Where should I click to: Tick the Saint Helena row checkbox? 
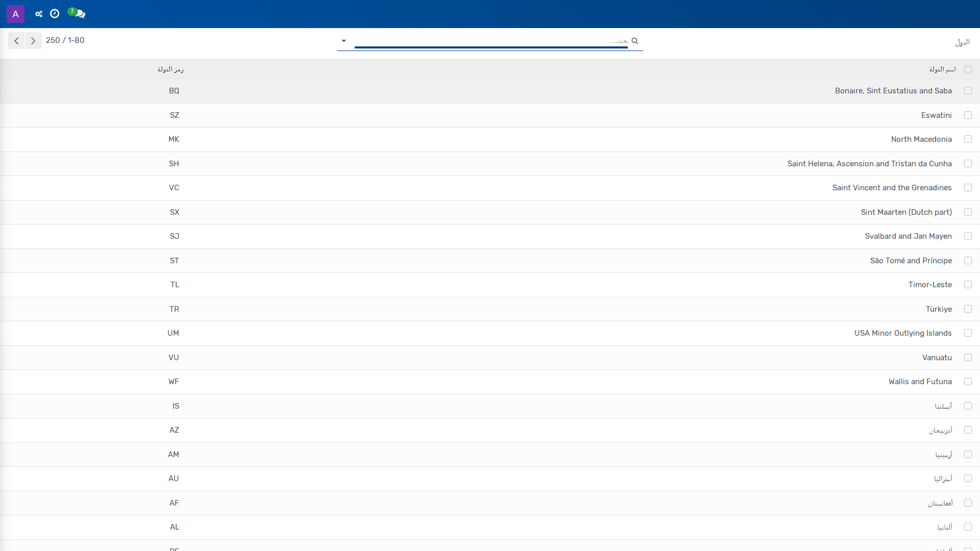[x=968, y=164]
